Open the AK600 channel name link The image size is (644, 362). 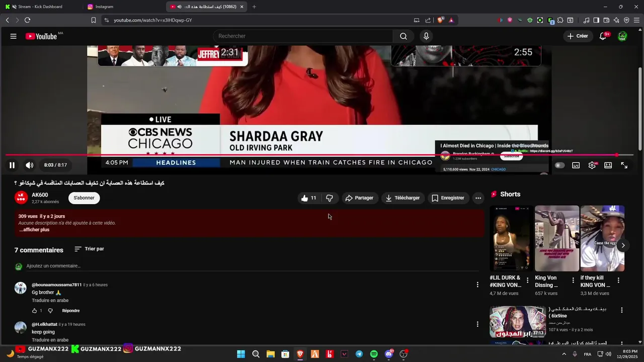tap(40, 195)
